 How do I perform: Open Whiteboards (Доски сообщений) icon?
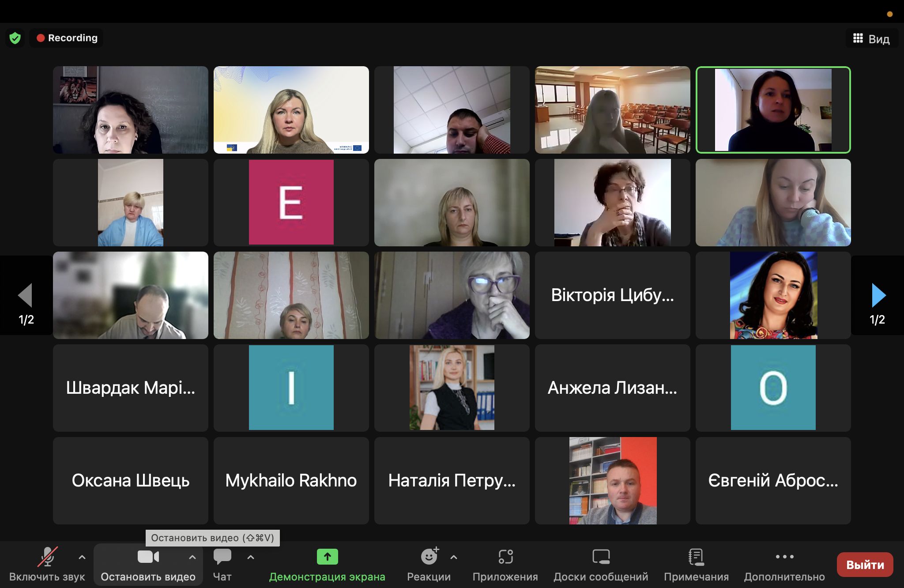(601, 557)
